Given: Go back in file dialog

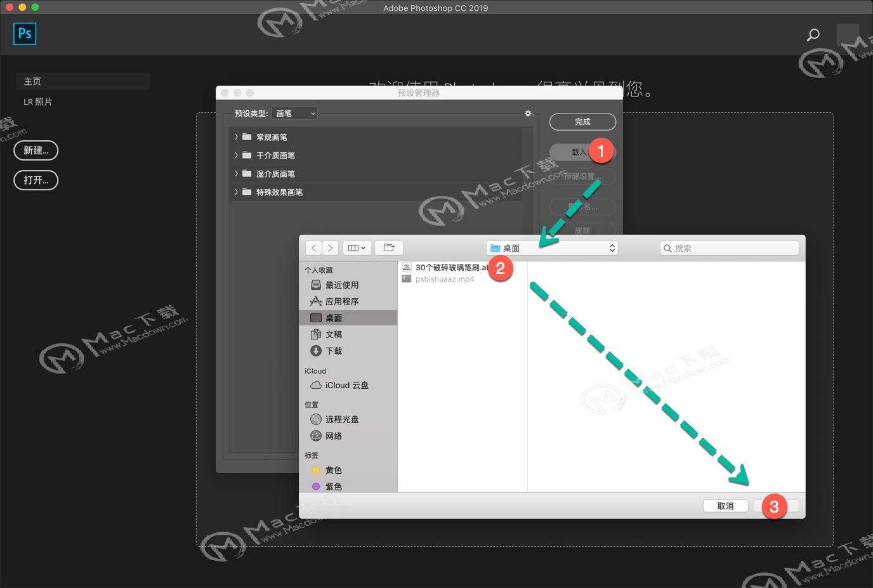Looking at the screenshot, I should coord(314,248).
